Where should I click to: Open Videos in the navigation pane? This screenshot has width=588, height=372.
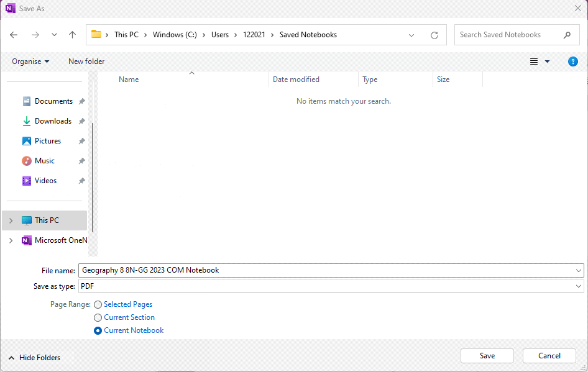(39, 181)
